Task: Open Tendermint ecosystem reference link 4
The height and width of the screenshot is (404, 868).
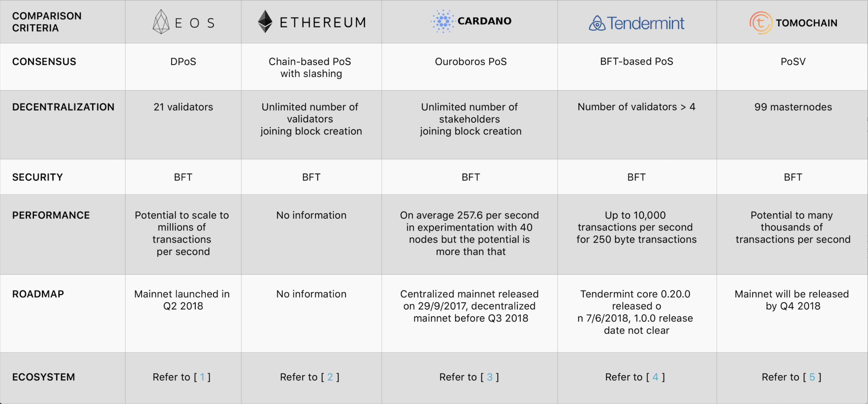Action: point(655,377)
